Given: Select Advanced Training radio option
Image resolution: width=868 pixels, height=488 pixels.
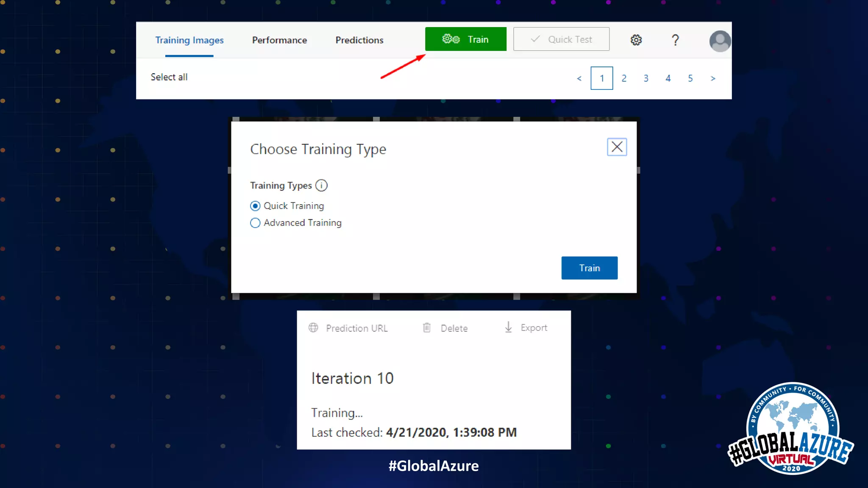Looking at the screenshot, I should pos(255,223).
